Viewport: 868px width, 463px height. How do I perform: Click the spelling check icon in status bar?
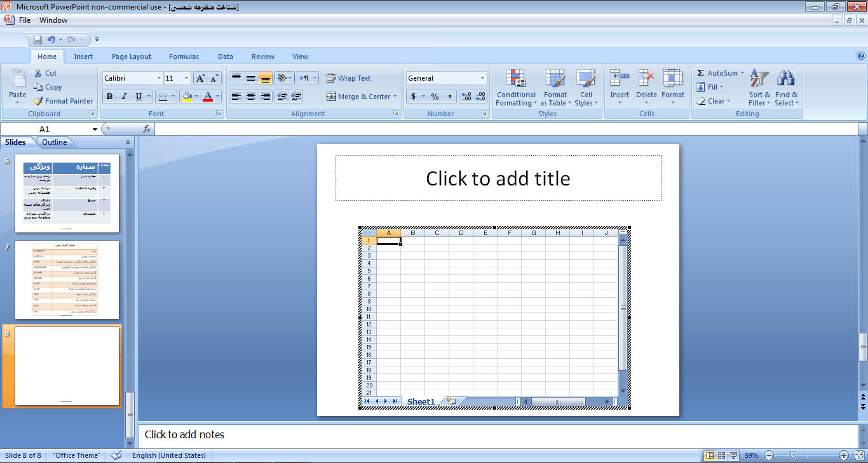[116, 455]
